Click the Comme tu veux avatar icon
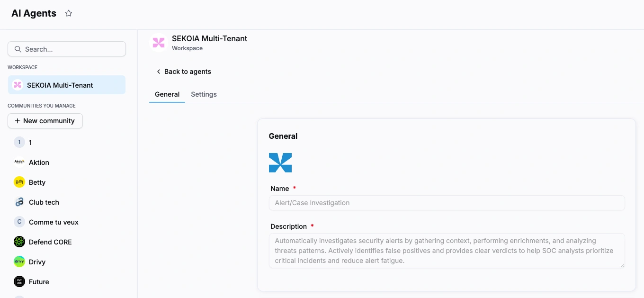The height and width of the screenshot is (298, 644). [19, 222]
